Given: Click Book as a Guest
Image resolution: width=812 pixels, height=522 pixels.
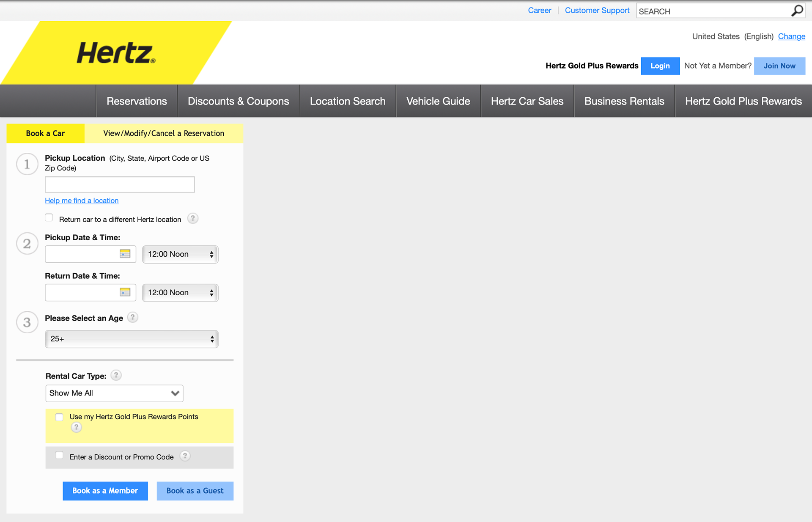Looking at the screenshot, I should pos(195,491).
